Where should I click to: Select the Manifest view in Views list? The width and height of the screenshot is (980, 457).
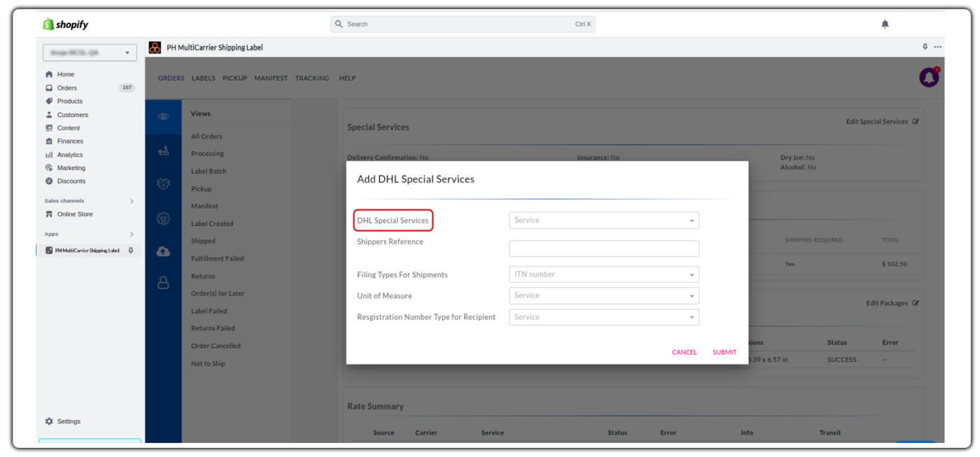click(204, 206)
